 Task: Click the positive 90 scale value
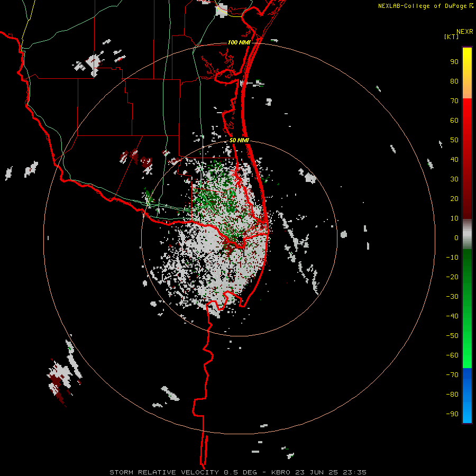pyautogui.click(x=454, y=62)
